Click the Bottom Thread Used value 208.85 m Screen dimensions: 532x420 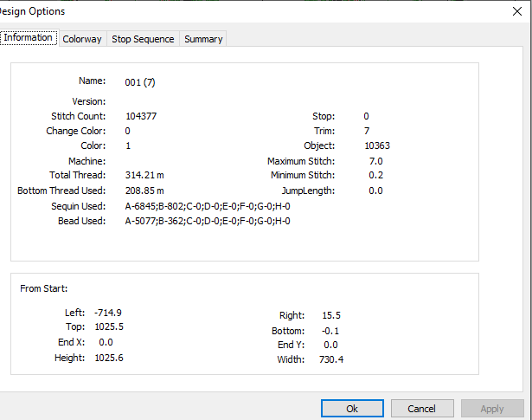point(144,191)
